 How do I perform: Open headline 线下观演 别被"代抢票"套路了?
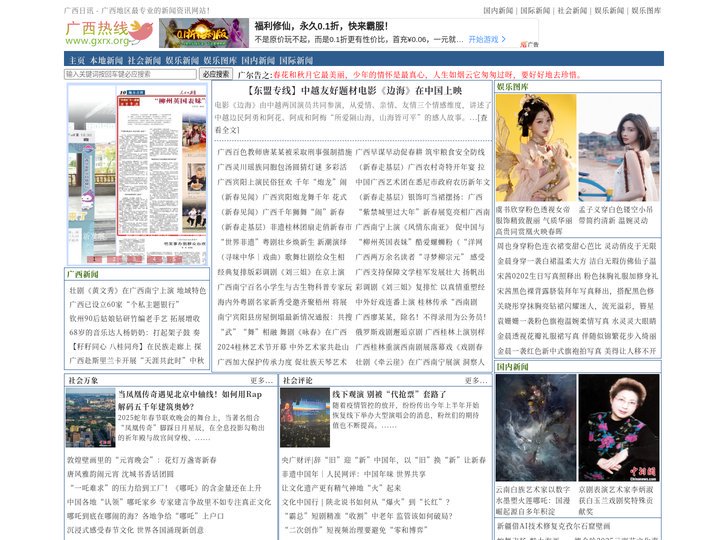[389, 394]
